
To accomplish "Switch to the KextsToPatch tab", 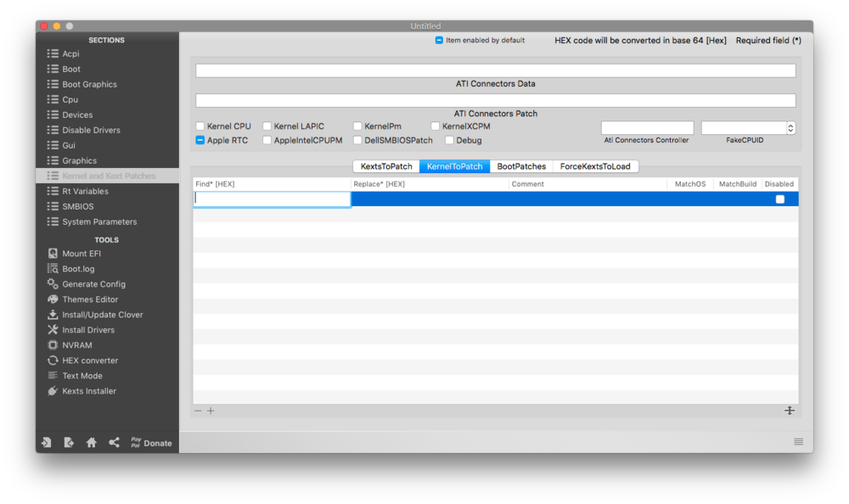I will 385,166.
